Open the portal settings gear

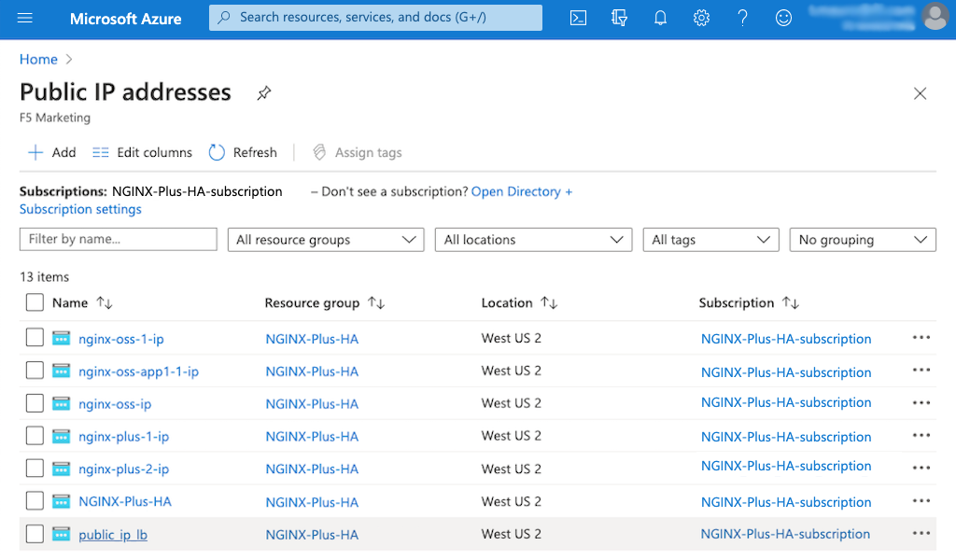tap(702, 18)
